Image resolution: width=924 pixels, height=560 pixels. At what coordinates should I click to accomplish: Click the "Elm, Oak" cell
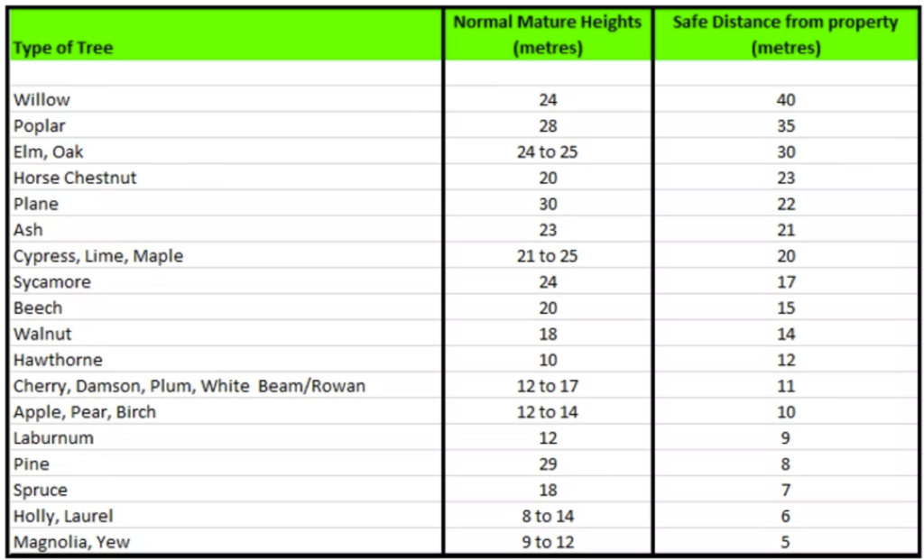pos(49,152)
